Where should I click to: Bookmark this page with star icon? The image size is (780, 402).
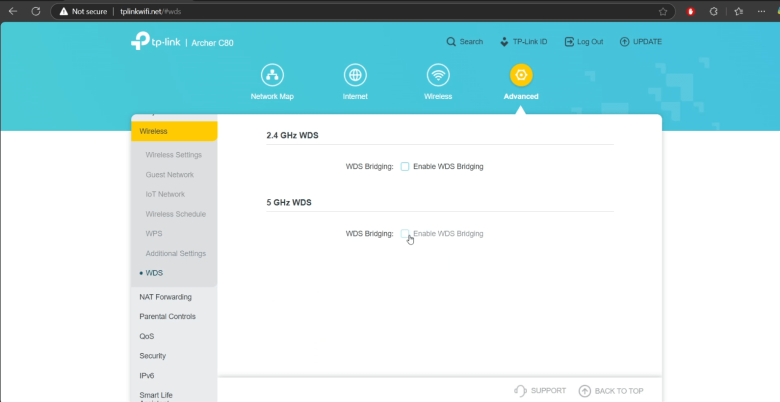click(x=662, y=11)
